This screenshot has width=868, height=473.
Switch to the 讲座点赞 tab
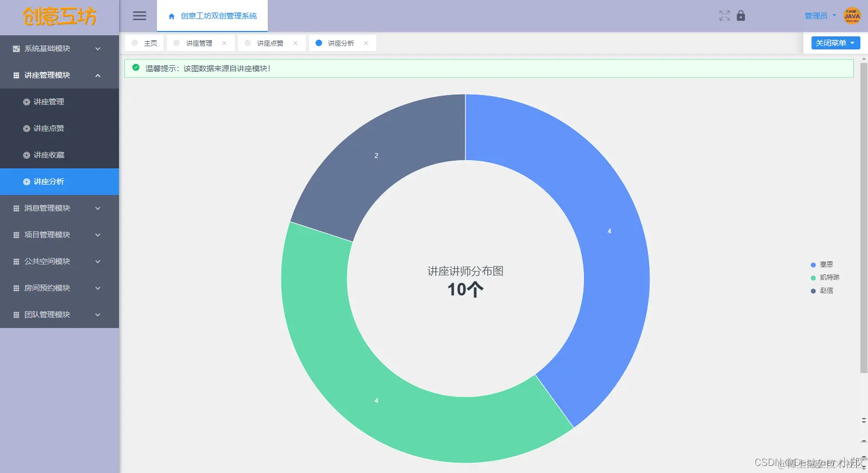coord(272,43)
